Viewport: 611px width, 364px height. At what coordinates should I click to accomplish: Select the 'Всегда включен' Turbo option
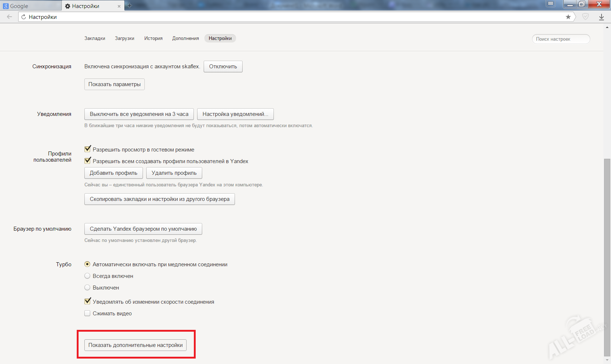coord(87,276)
